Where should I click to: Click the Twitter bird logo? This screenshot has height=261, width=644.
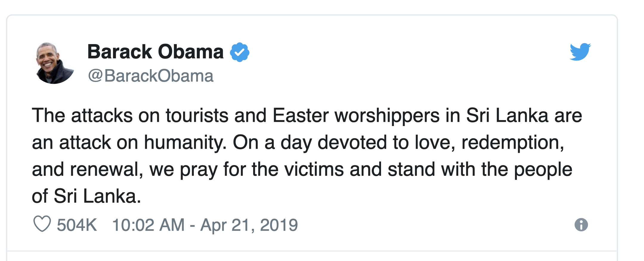[580, 52]
